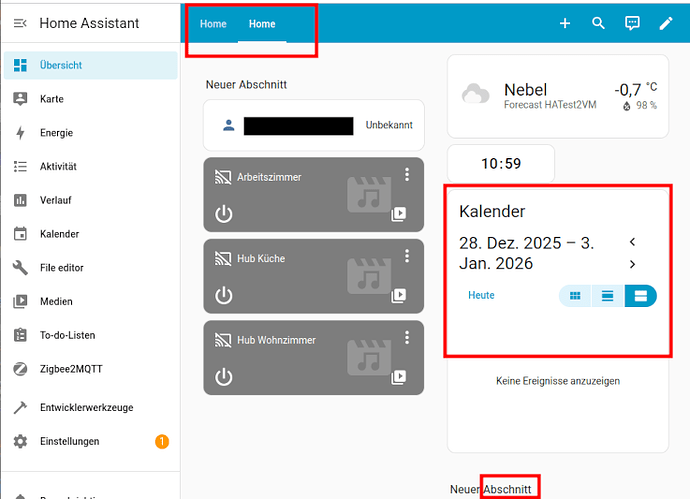Image resolution: width=690 pixels, height=499 pixels.
Task: Click 'Keine Ereignisse anzuzeigen' text
Action: pyautogui.click(x=558, y=381)
